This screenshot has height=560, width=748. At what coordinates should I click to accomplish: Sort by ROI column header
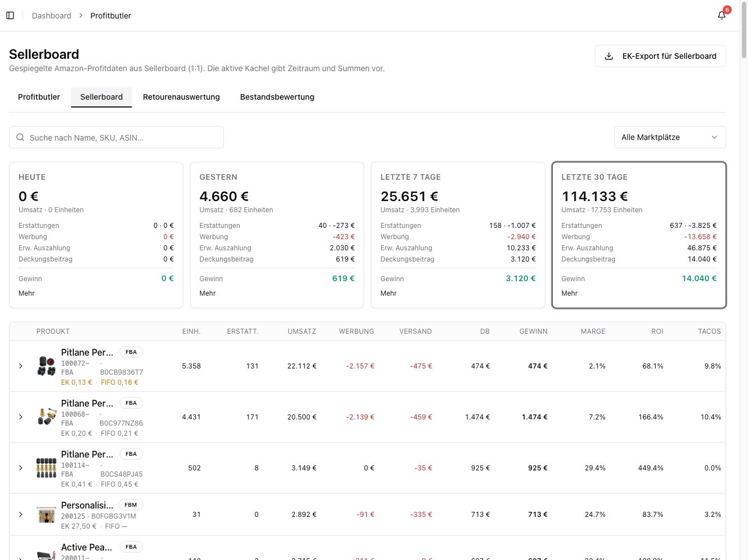point(657,332)
